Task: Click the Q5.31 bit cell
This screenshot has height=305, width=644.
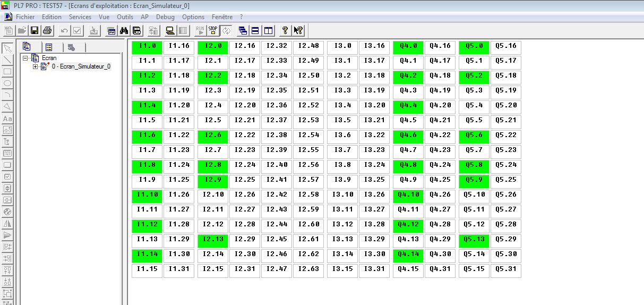Action: pyautogui.click(x=505, y=269)
